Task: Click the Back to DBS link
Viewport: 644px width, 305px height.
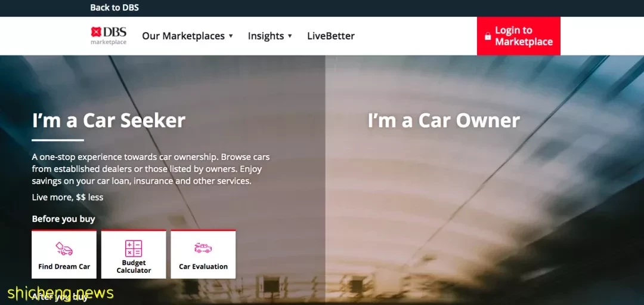Action: (x=114, y=7)
